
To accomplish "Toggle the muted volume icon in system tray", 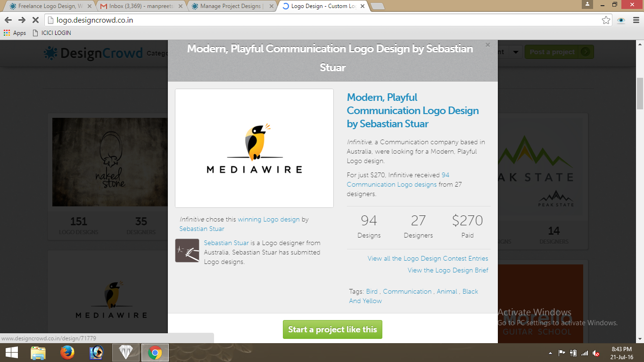I will (596, 353).
